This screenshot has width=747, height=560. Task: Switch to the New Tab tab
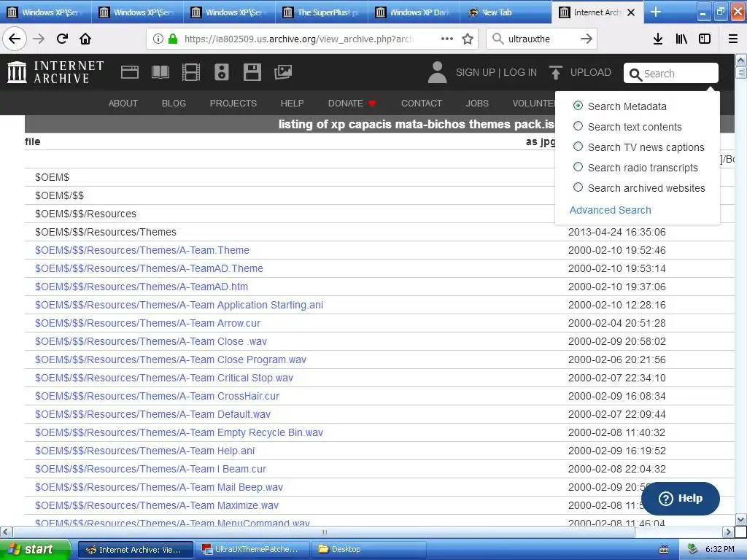point(506,12)
